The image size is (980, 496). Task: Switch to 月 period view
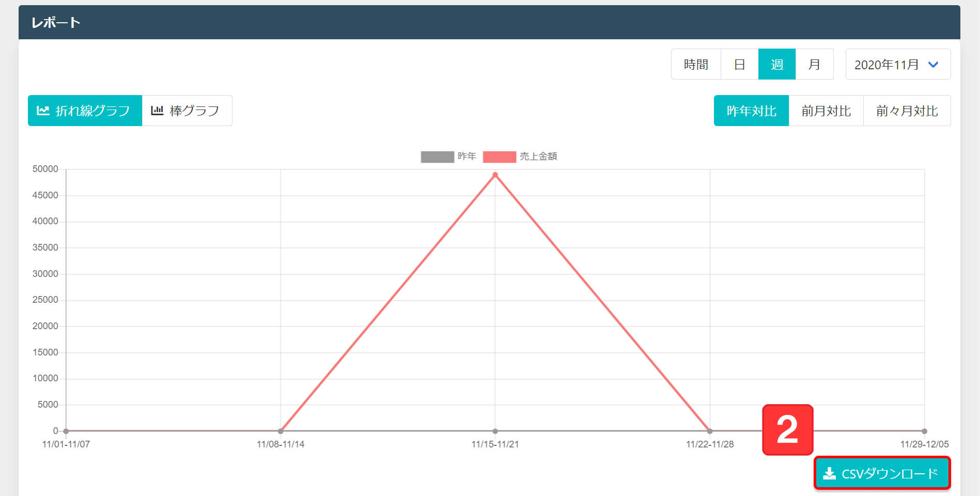pyautogui.click(x=815, y=64)
